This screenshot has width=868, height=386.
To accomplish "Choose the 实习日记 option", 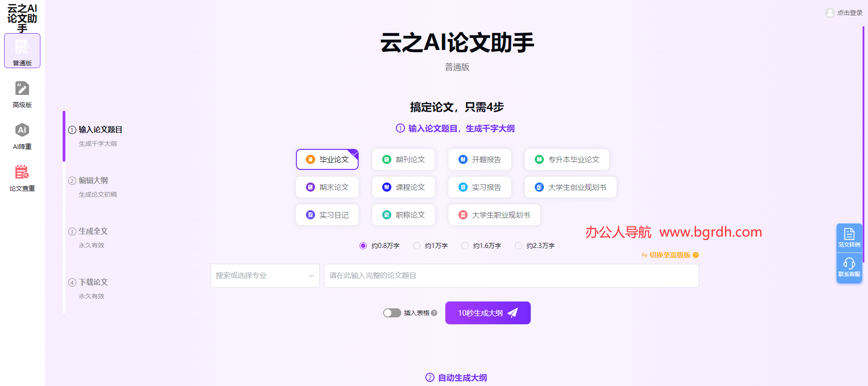I will coord(327,215).
